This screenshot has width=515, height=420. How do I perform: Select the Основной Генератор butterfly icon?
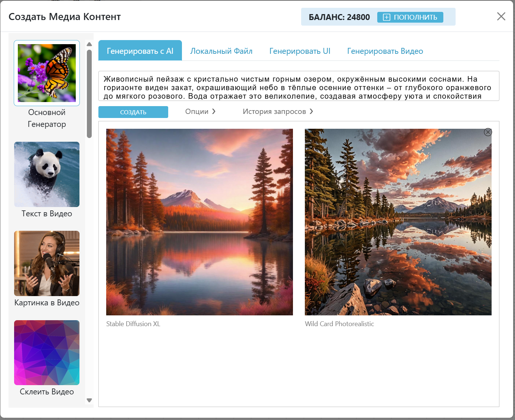coord(47,73)
